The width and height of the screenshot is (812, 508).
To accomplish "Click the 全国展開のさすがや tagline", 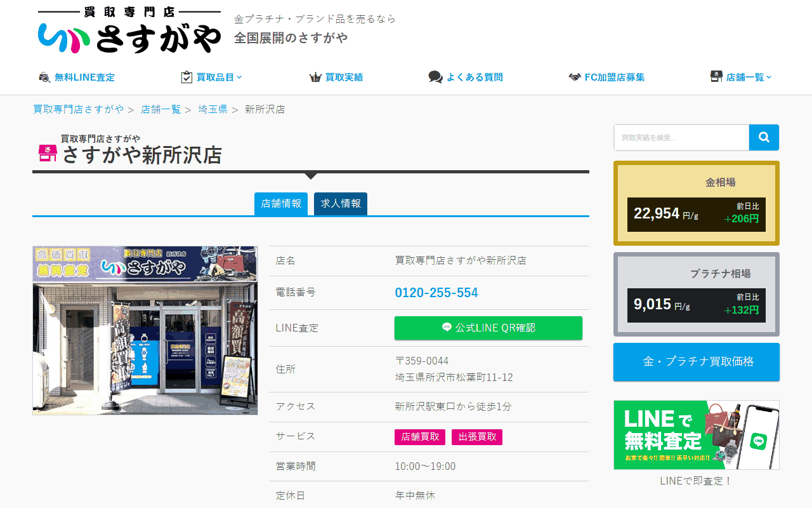I will 291,38.
